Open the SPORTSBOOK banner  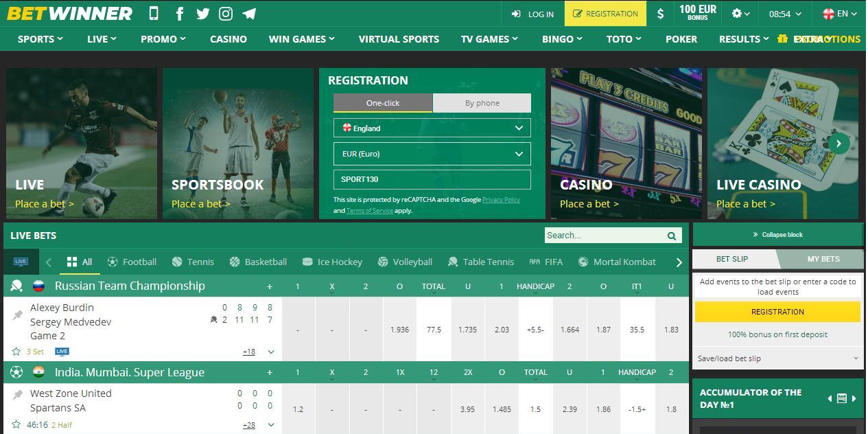point(238,144)
